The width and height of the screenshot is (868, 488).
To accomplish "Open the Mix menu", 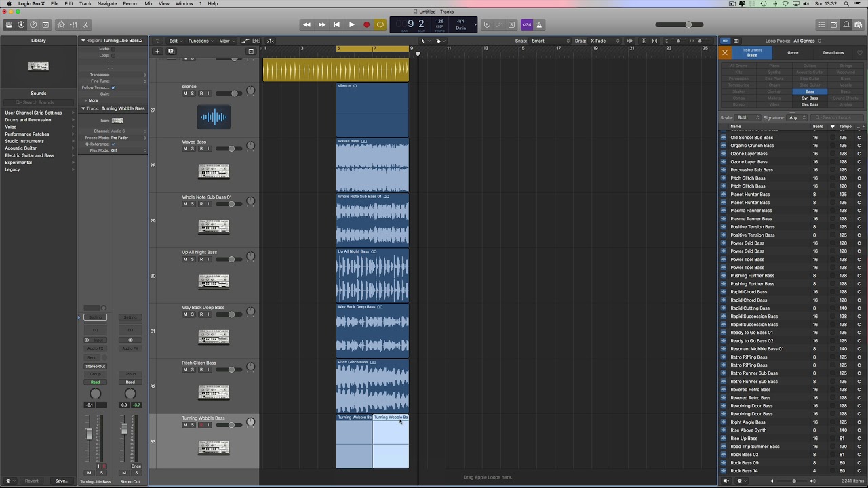I will (149, 3).
